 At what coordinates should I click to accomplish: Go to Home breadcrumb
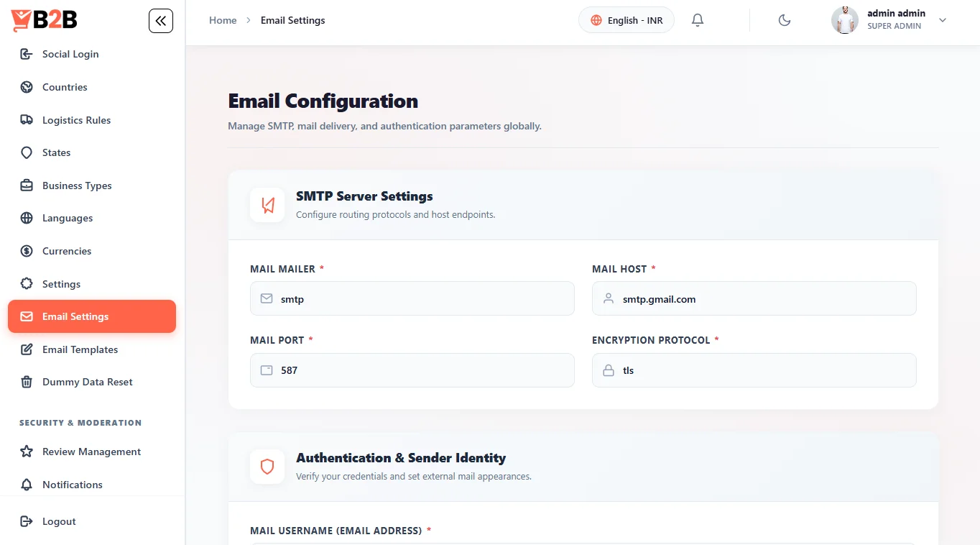click(223, 20)
